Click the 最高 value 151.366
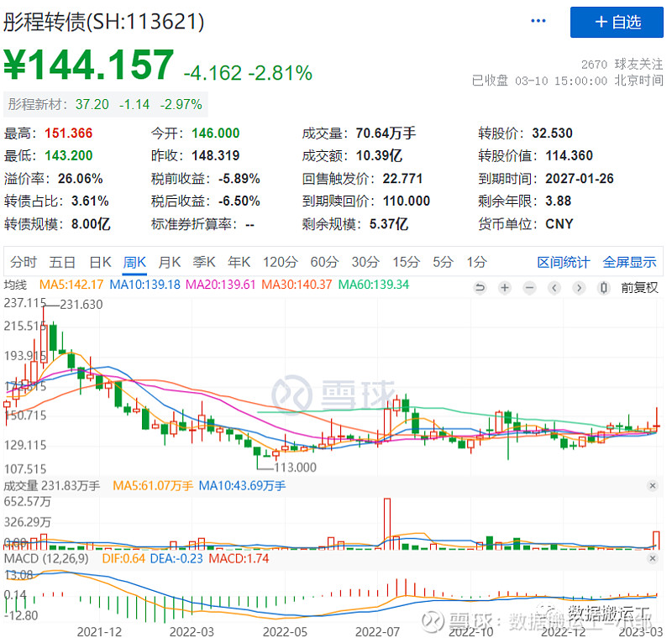Image resolution: width=672 pixels, height=643 pixels. [69, 133]
